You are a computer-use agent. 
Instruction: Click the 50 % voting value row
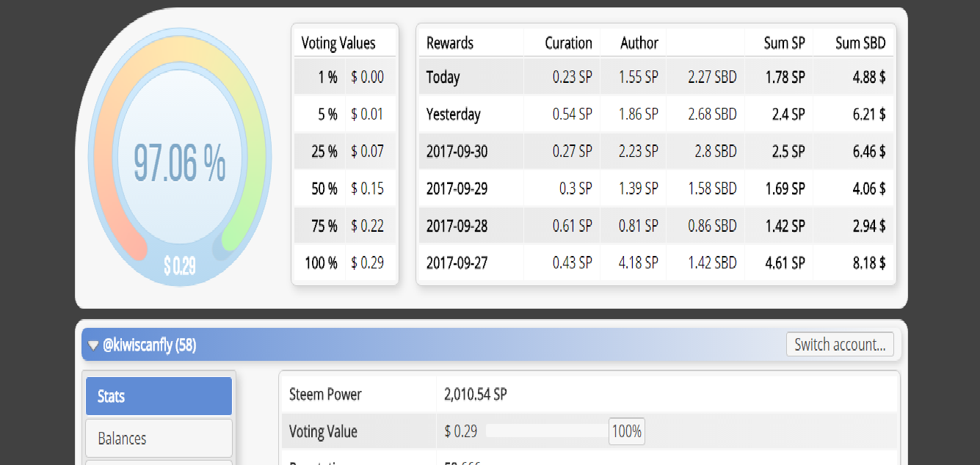pyautogui.click(x=345, y=188)
